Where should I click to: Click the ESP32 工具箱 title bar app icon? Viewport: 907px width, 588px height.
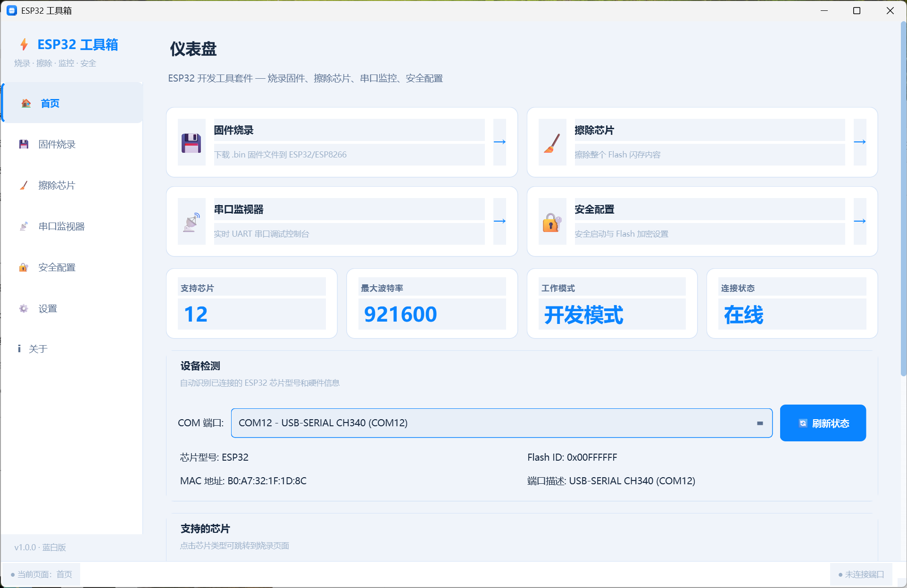pyautogui.click(x=12, y=10)
